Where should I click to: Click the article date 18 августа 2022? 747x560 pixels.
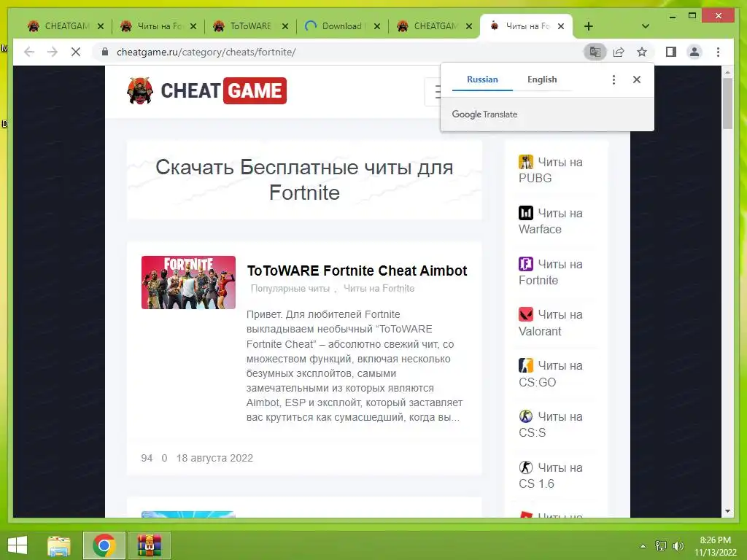pos(214,458)
